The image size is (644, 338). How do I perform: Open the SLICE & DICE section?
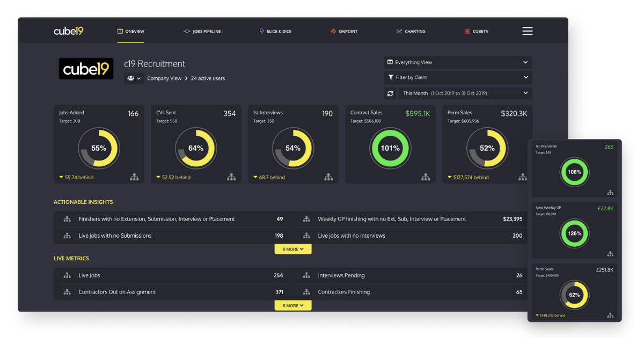[275, 31]
